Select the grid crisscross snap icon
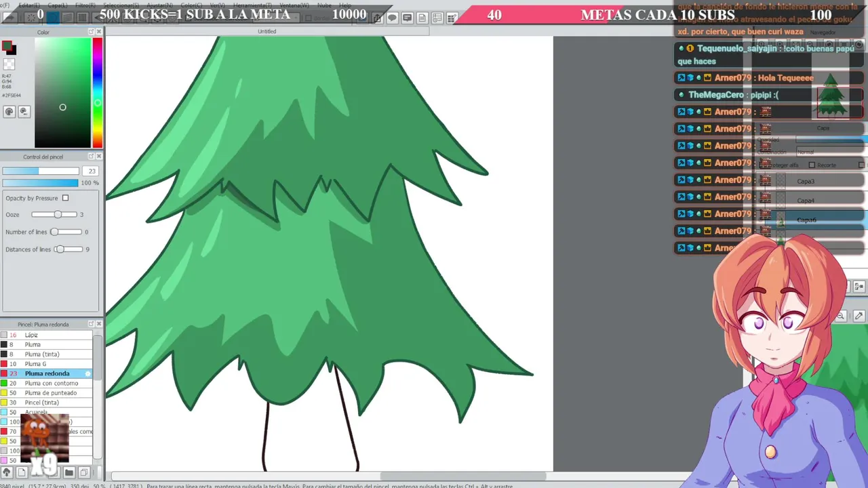 point(83,18)
